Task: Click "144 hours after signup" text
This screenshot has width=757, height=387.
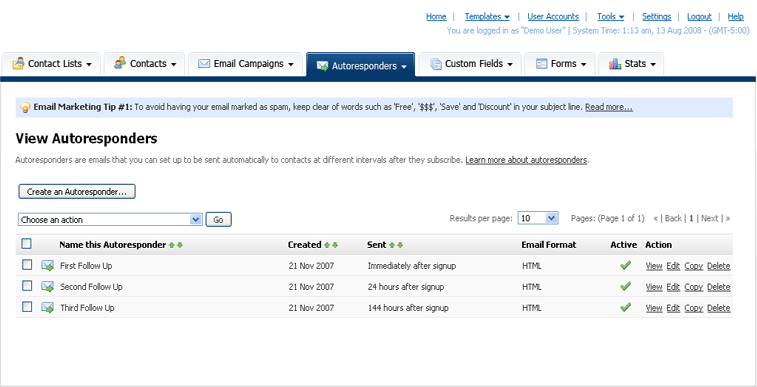Action: pos(408,308)
